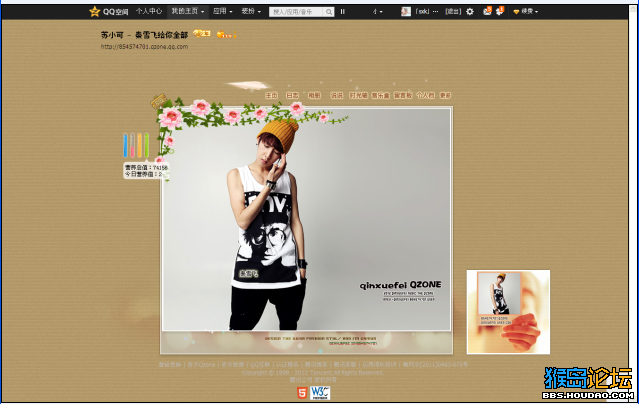The image size is (639, 404).
Task: Click the user avatar in top bar
Action: (x=405, y=11)
